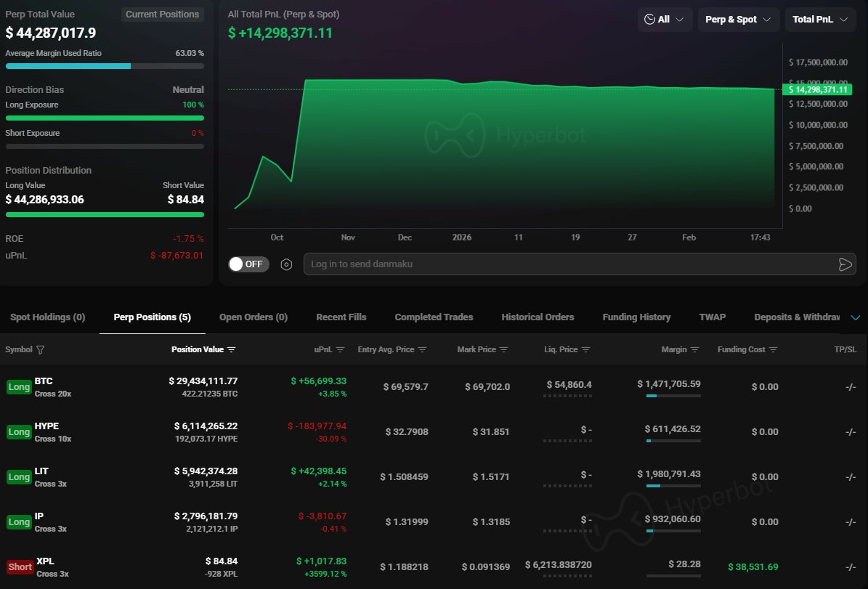868x589 pixels.
Task: Select the Perp Positions (5) tab
Action: click(x=153, y=317)
